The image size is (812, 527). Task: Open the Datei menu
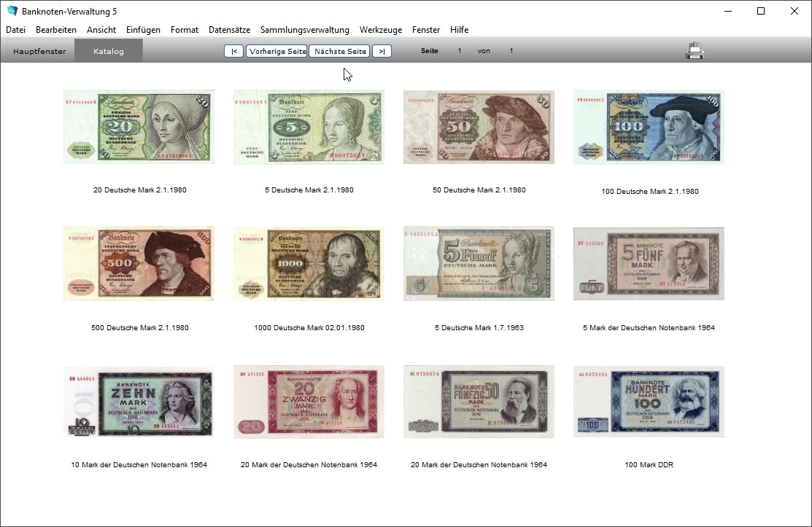[15, 30]
